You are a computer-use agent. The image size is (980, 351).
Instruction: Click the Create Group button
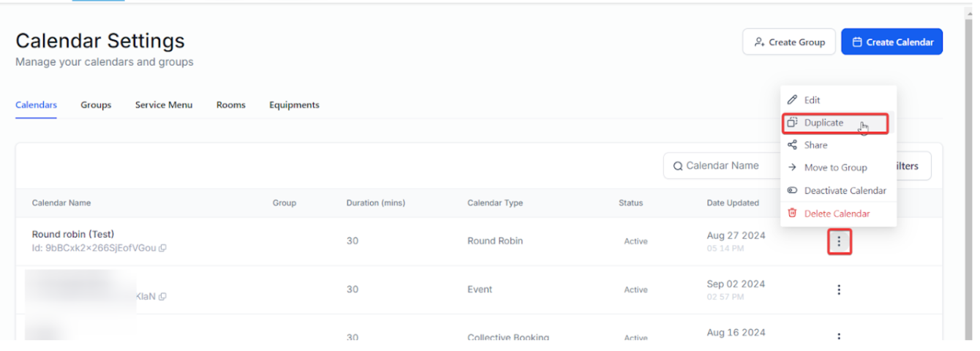point(789,42)
